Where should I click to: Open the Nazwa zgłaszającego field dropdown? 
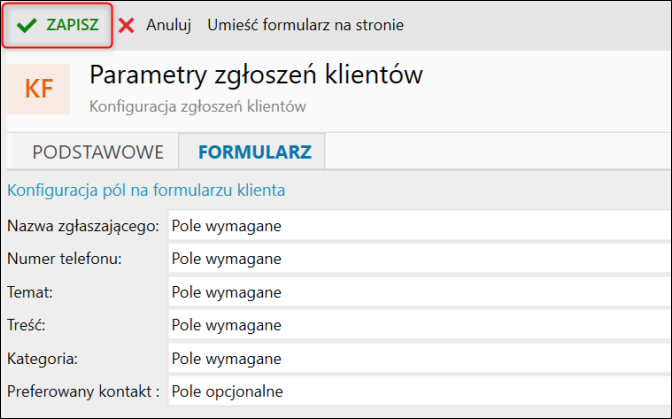(x=419, y=226)
